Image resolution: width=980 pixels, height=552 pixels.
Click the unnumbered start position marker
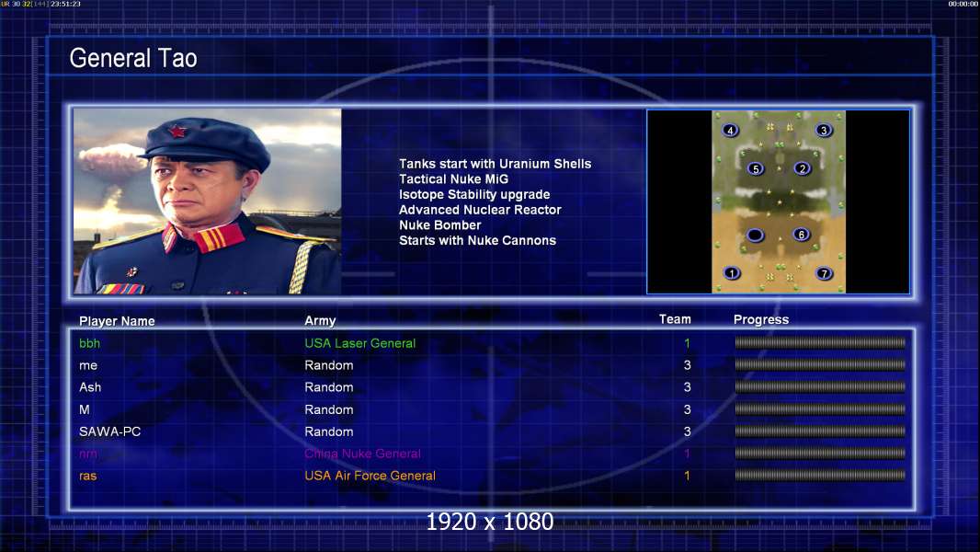coord(755,235)
